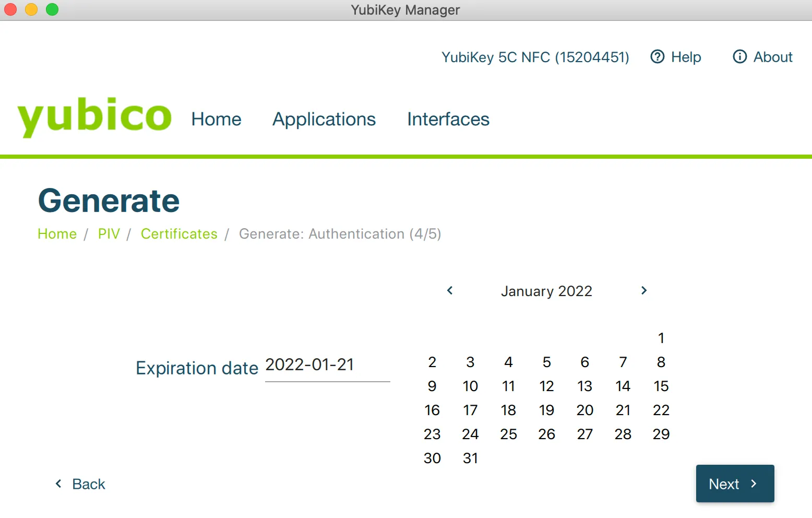This screenshot has height=518, width=812.
Task: Go to previous month in calendar
Action: pos(450,291)
